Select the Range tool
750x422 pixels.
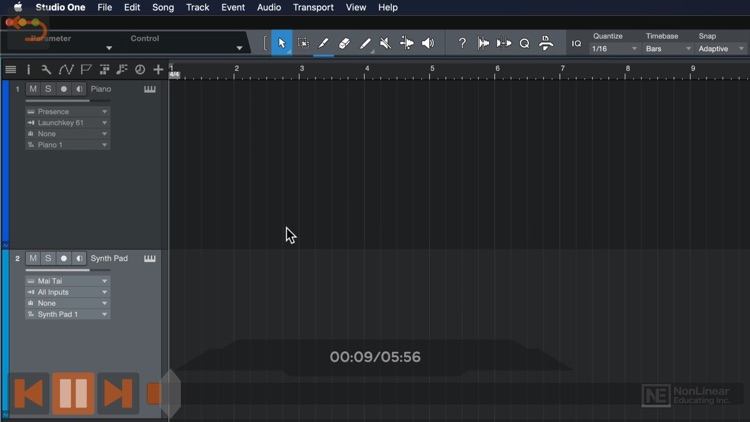point(303,43)
